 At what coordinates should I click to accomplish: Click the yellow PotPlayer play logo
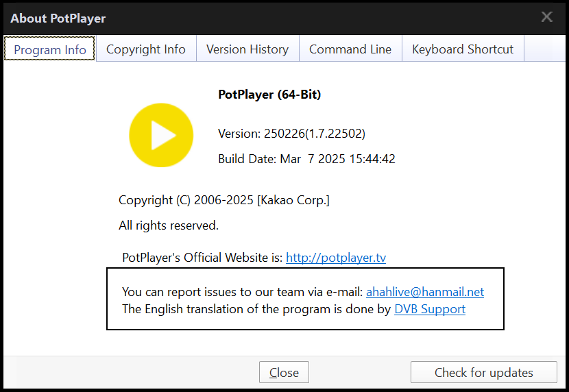point(161,135)
